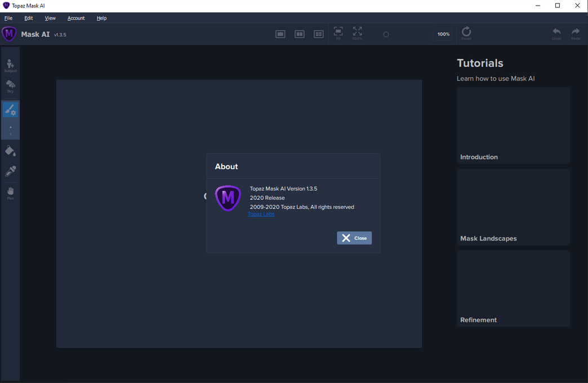Maximize the Topaz Mask AI window

click(558, 6)
